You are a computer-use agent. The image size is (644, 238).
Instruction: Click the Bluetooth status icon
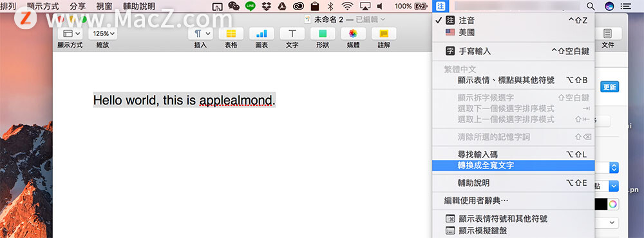(330, 6)
